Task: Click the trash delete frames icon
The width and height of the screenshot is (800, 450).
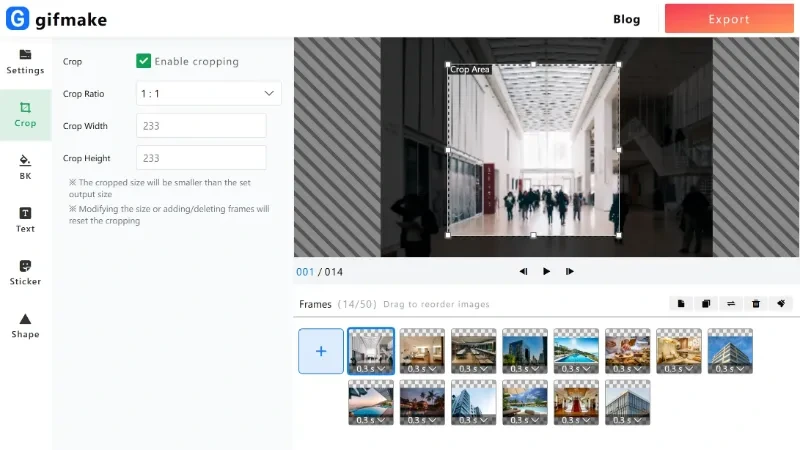Action: [x=756, y=304]
